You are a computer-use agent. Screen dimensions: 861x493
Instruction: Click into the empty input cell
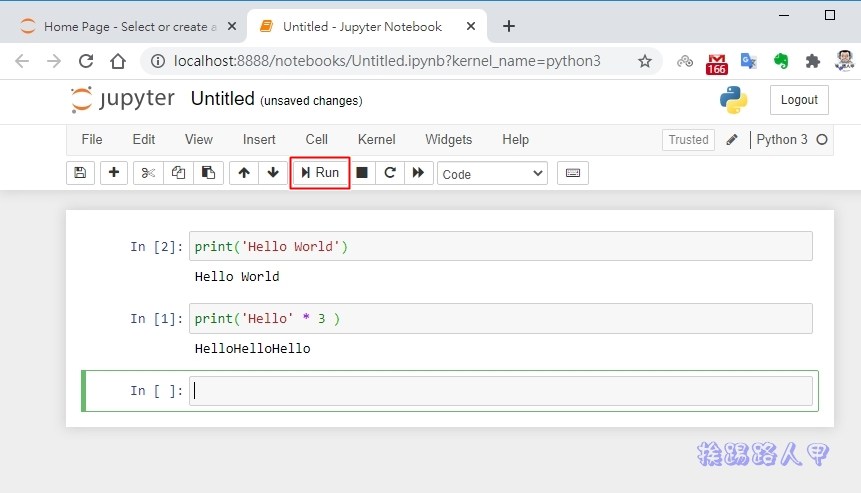pos(500,391)
